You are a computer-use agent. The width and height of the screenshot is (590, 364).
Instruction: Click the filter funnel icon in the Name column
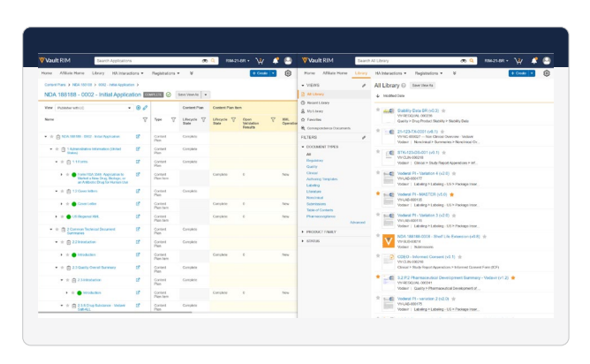pos(145,118)
